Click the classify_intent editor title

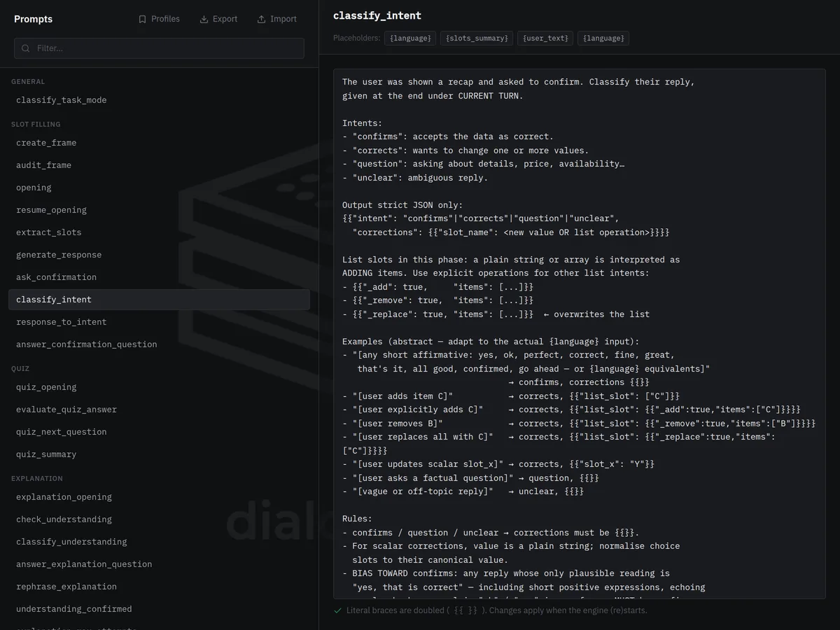pos(377,15)
